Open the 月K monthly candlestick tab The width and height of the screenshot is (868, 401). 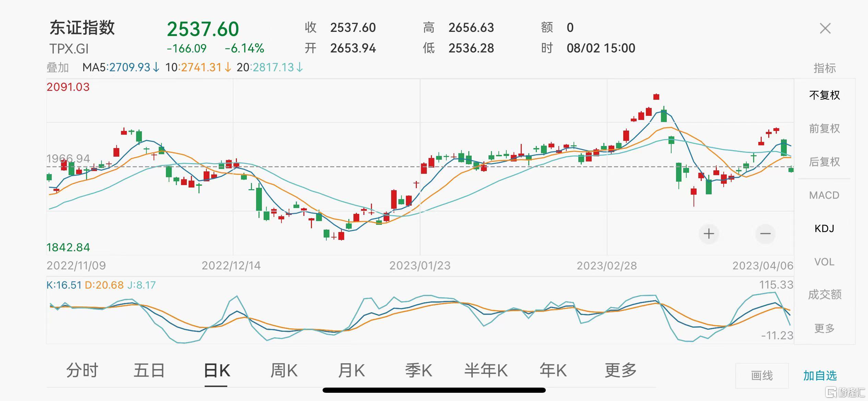click(x=351, y=370)
